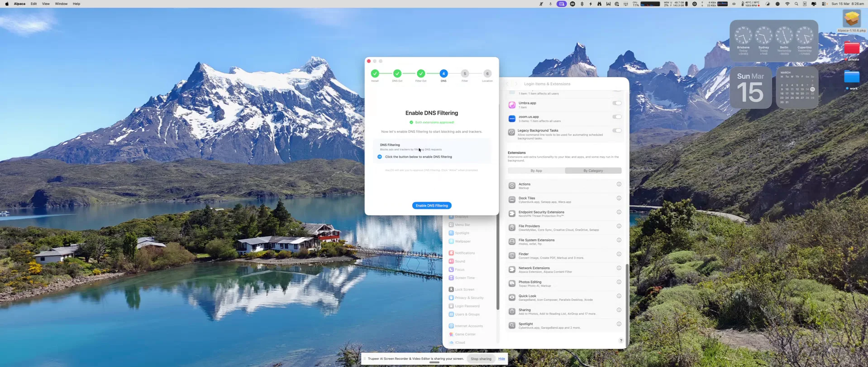
Task: Click the Umbra.app pink icon
Action: point(512,105)
